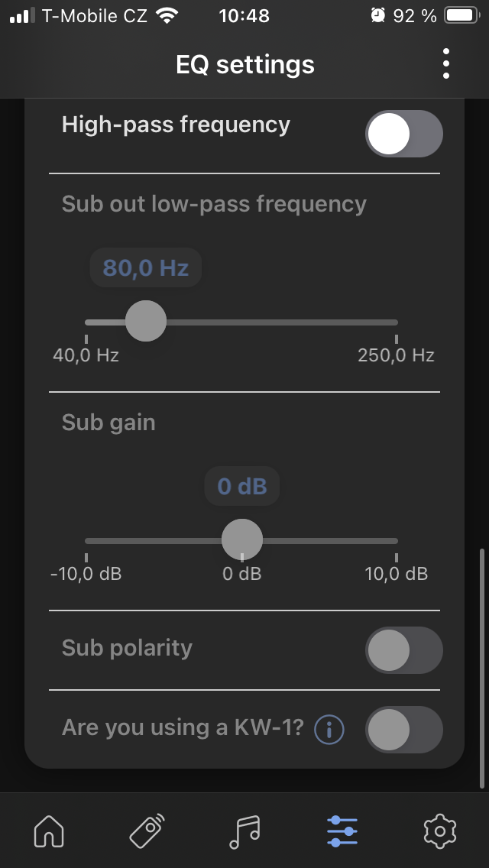Screen dimensions: 489x868
Task: Open the settings gear tab
Action: pos(439,831)
